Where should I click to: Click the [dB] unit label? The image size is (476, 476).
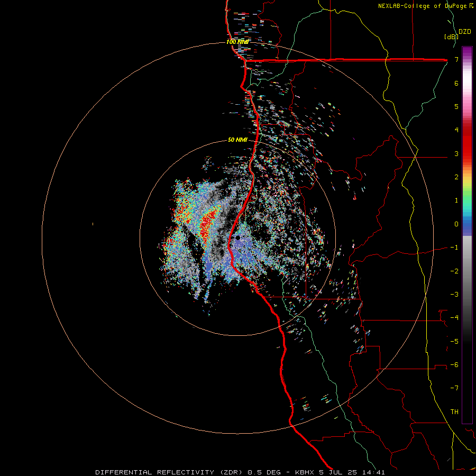[451, 36]
